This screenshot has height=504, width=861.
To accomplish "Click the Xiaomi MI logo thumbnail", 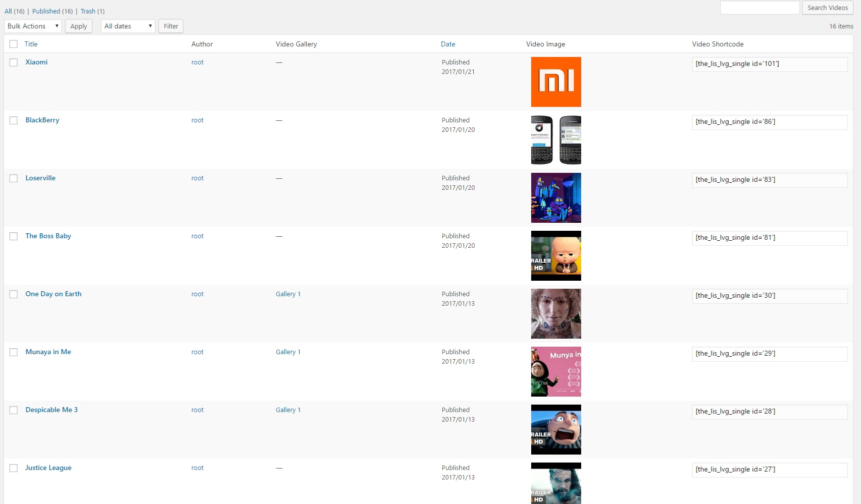I will click(x=556, y=82).
